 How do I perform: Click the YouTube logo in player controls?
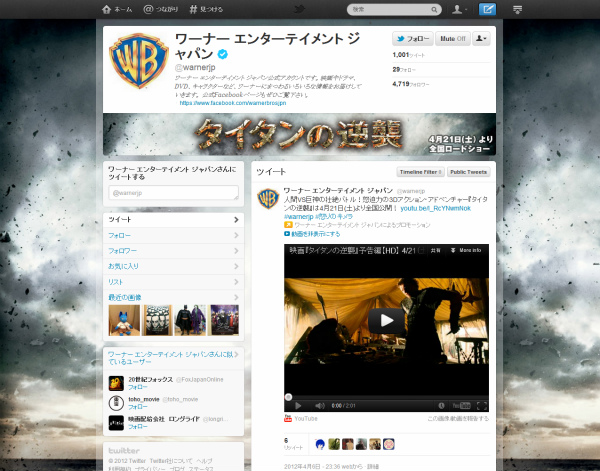[461, 406]
